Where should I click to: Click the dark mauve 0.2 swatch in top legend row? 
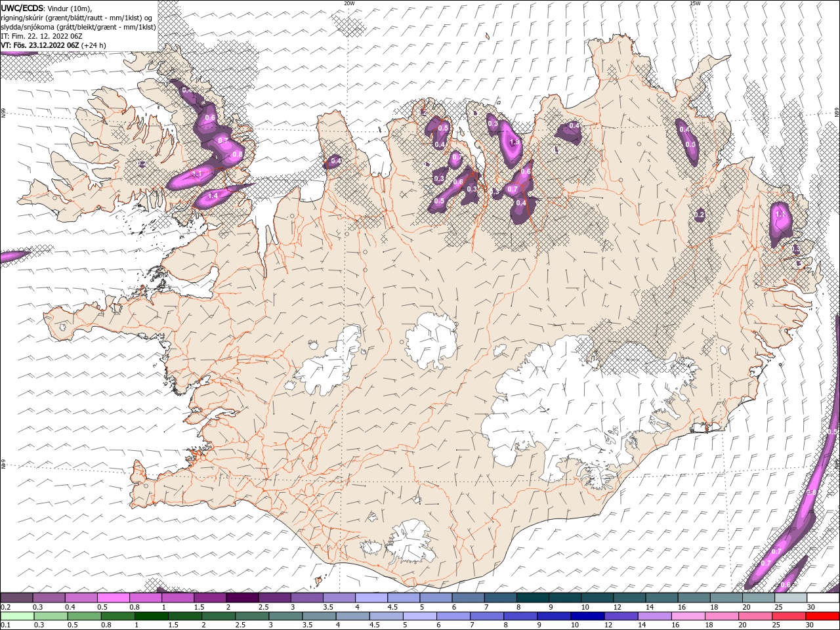tap(16, 598)
